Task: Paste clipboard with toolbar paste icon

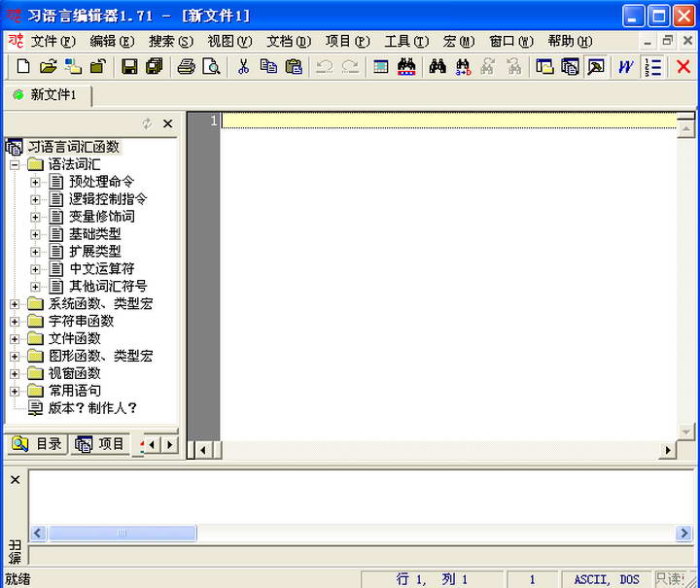Action: point(294,67)
